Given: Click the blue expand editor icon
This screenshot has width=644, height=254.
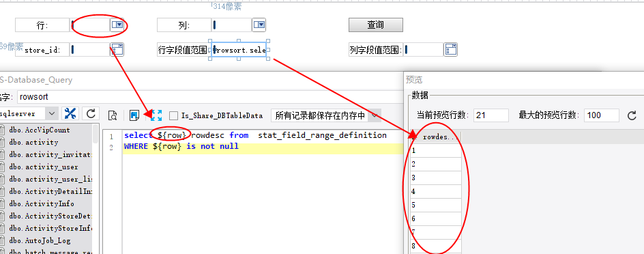Looking at the screenshot, I should 156,115.
